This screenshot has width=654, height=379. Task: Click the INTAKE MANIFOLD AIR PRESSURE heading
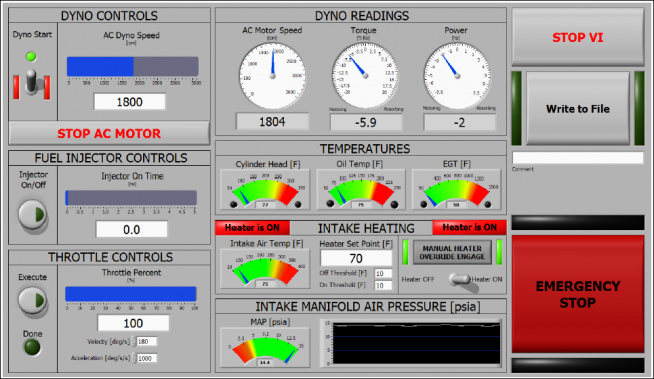(368, 307)
